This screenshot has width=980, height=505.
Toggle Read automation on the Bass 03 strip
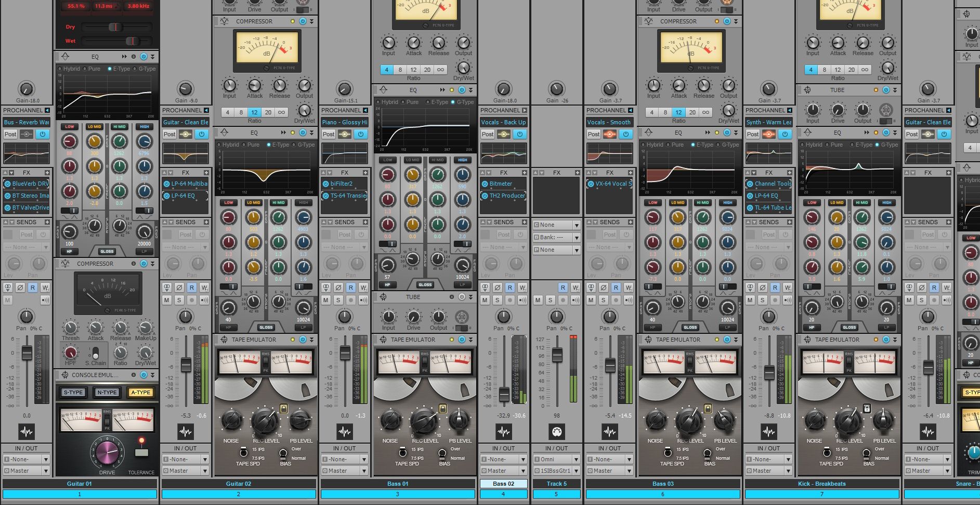pyautogui.click(x=616, y=288)
